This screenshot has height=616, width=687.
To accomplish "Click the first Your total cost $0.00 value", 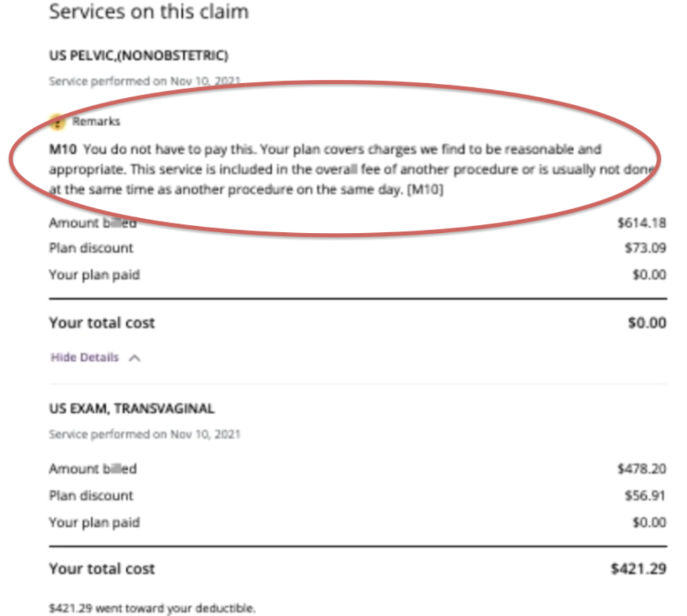I will point(647,323).
